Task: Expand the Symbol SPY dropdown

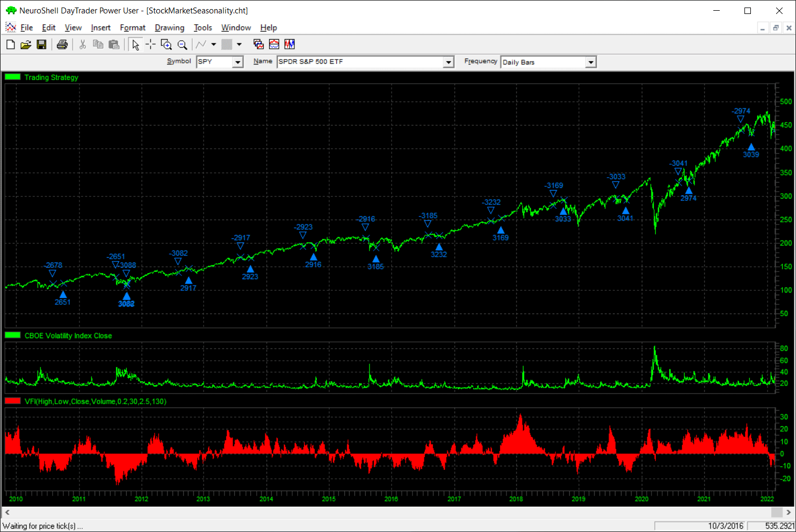Action: click(x=237, y=62)
